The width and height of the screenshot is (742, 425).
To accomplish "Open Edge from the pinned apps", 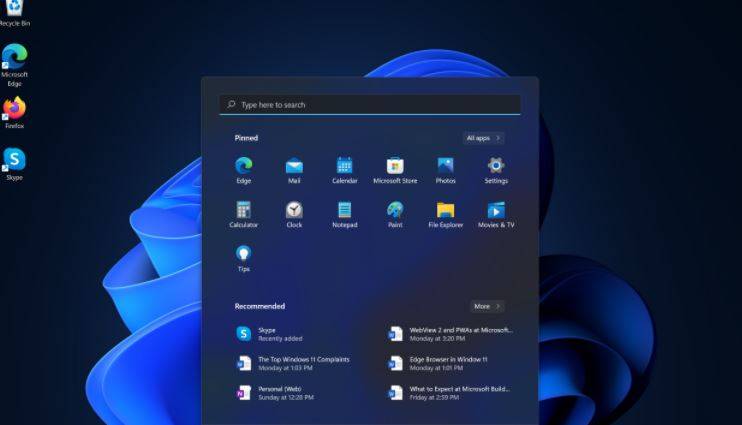I will (244, 170).
